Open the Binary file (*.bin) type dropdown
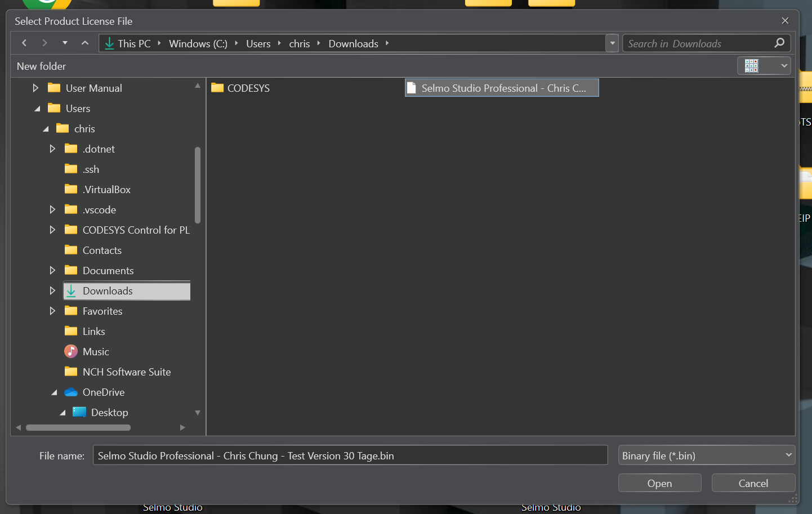This screenshot has height=514, width=812. [707, 455]
